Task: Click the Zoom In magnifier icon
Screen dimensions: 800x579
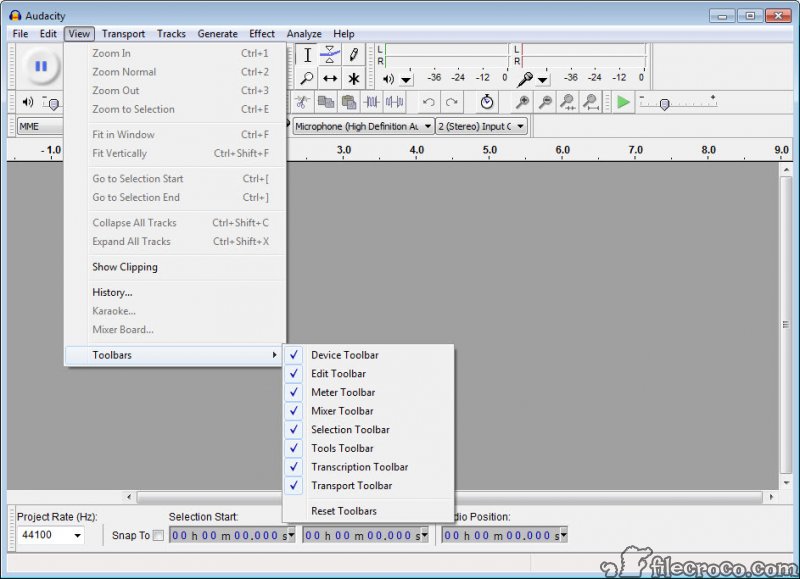Action: 522,102
